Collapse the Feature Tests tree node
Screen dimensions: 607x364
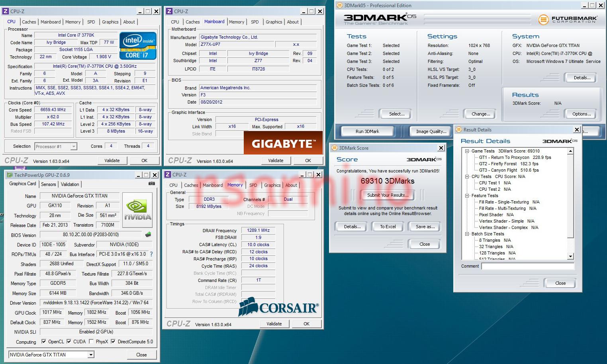(467, 196)
